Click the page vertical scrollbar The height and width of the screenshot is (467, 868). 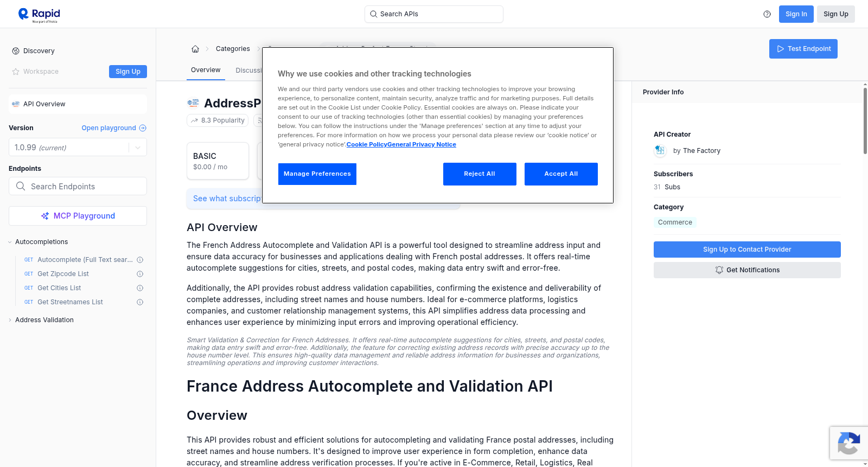(x=865, y=120)
